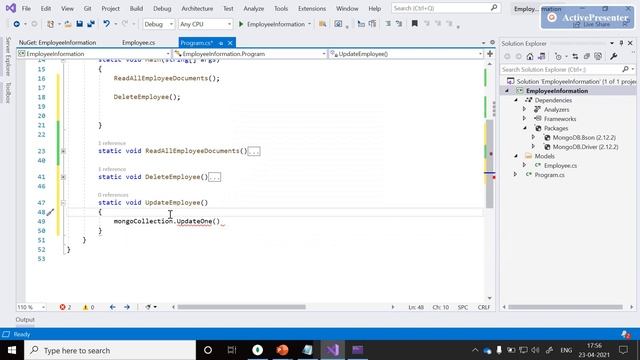Click the red error count indicator
Image resolution: width=640 pixels, height=360 pixels.
(65, 307)
